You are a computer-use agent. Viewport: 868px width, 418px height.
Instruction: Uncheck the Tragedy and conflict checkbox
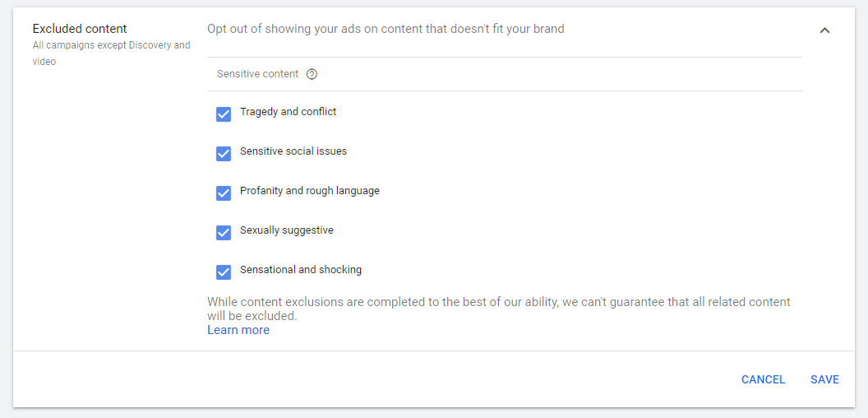(223, 114)
